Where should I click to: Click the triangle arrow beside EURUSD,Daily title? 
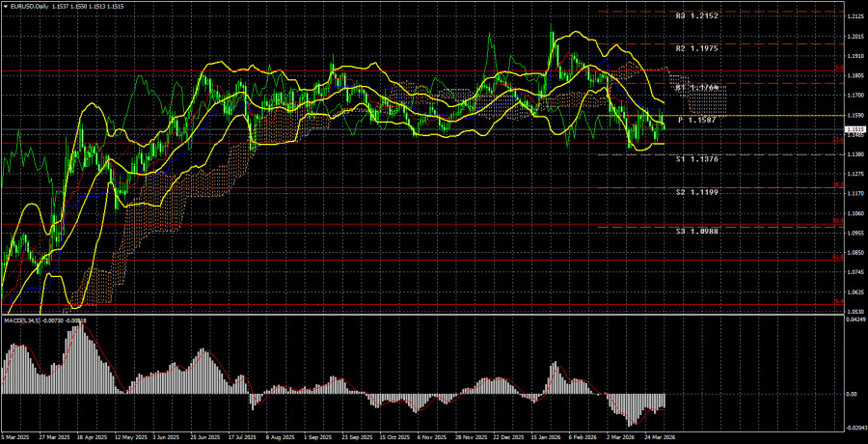[5, 7]
